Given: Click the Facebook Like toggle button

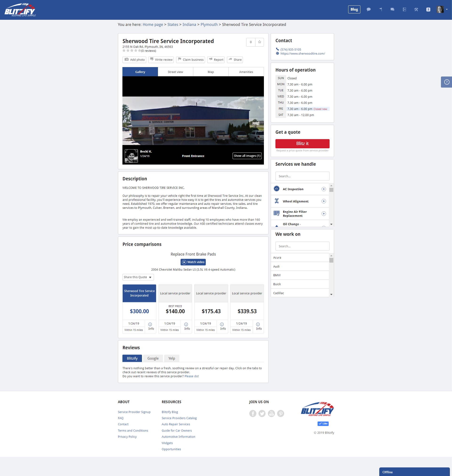Looking at the screenshot, I should point(323,424).
